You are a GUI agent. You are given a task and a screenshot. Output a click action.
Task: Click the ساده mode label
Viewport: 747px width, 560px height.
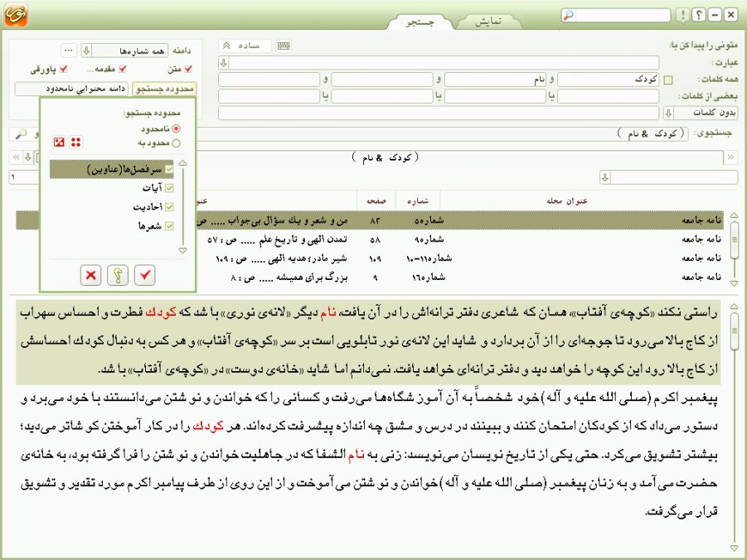pos(249,46)
